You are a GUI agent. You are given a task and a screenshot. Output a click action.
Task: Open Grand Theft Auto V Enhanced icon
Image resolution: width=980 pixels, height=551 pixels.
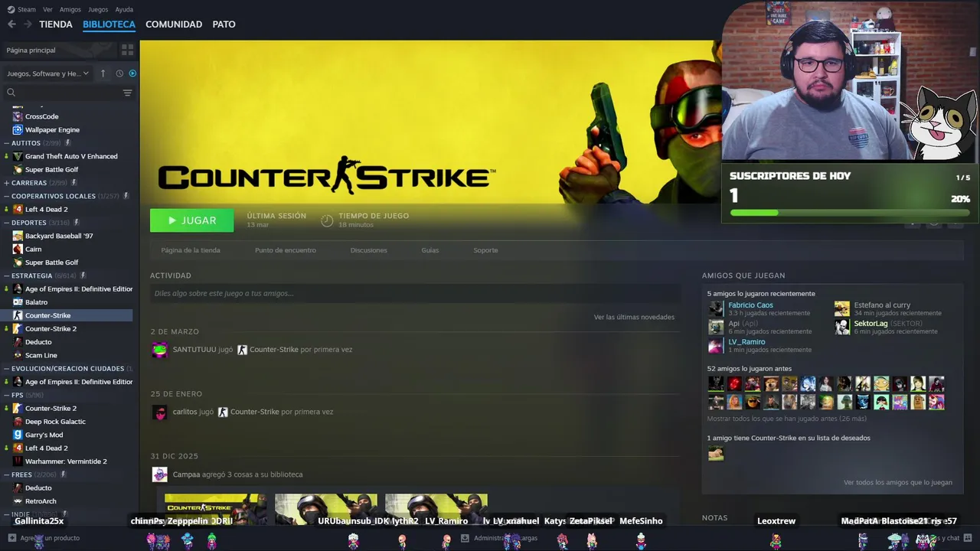(x=18, y=156)
